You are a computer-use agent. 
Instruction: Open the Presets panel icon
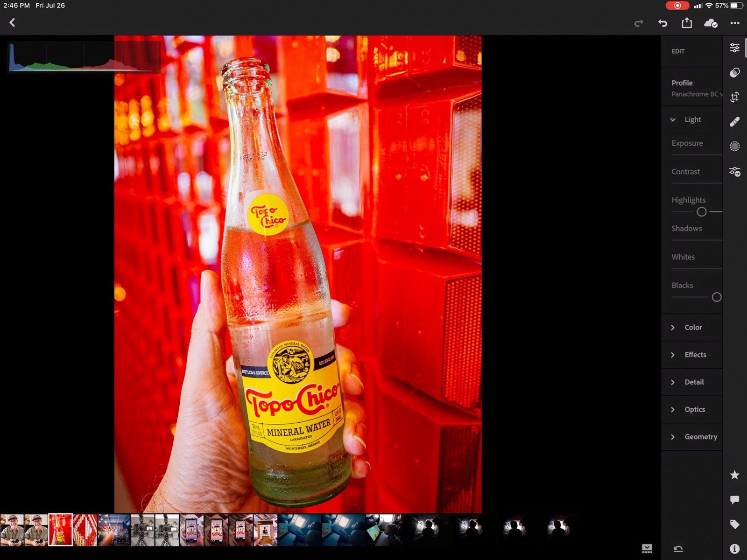point(734,72)
